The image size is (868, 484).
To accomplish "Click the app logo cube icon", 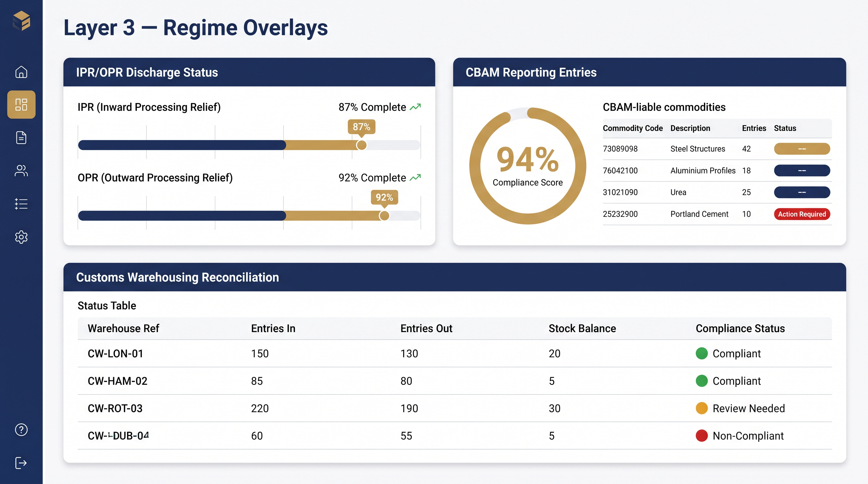I will click(x=21, y=20).
